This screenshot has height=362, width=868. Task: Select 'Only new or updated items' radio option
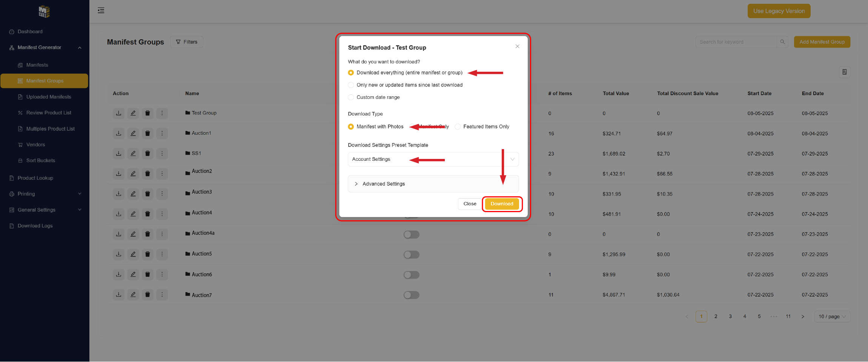pyautogui.click(x=351, y=85)
